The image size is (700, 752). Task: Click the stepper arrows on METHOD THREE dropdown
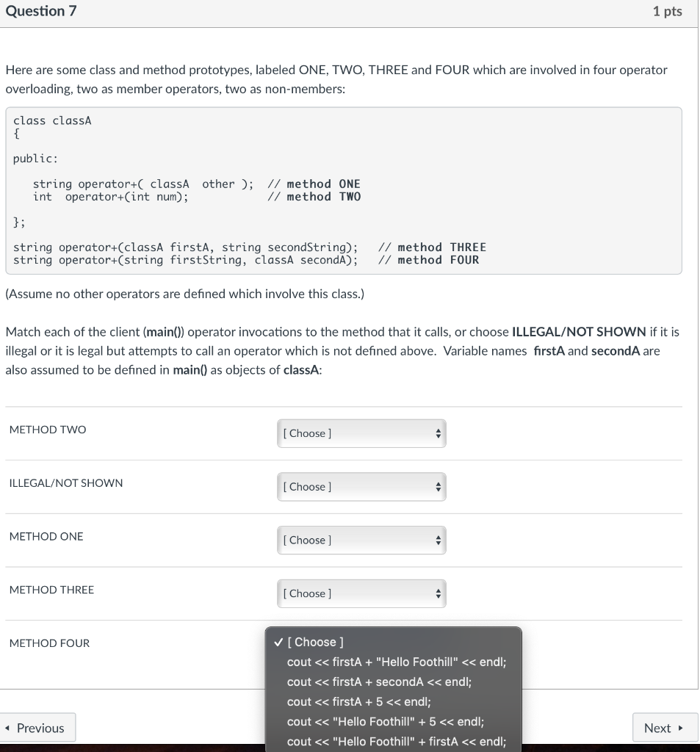(438, 593)
